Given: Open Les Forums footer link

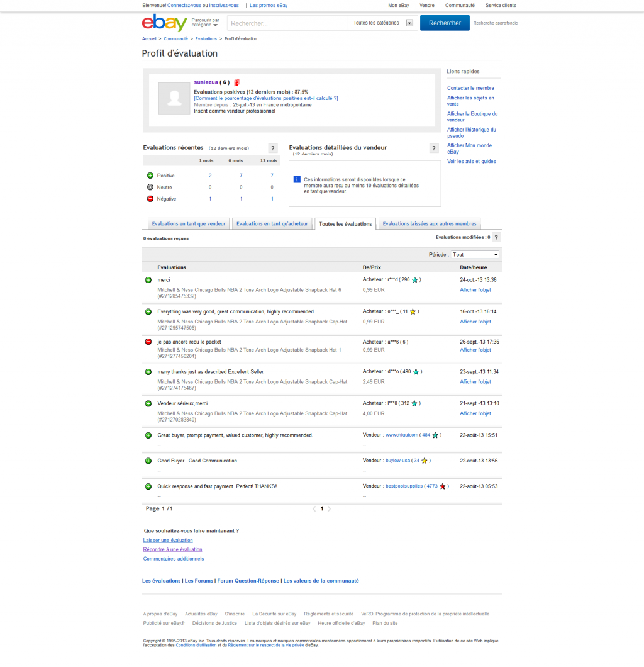Looking at the screenshot, I should (x=199, y=581).
